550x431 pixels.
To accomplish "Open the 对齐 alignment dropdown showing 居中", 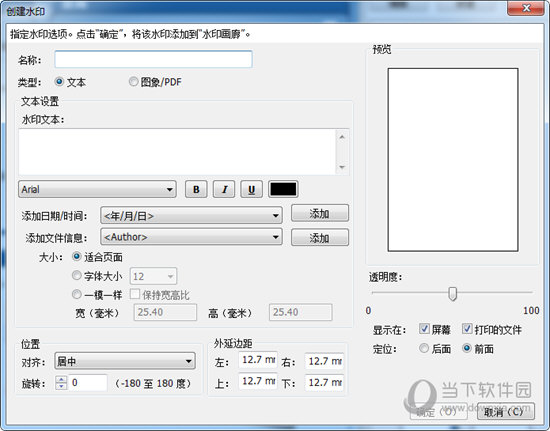I will tap(125, 361).
